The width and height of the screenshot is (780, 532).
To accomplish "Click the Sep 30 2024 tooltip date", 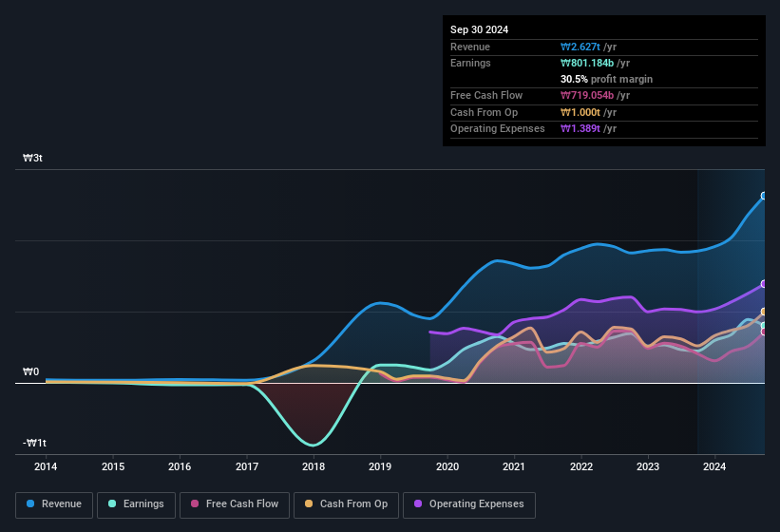I will [479, 29].
